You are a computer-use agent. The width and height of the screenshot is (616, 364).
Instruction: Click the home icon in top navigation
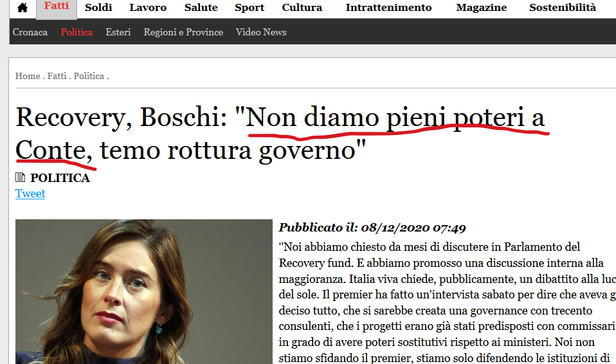point(23,8)
